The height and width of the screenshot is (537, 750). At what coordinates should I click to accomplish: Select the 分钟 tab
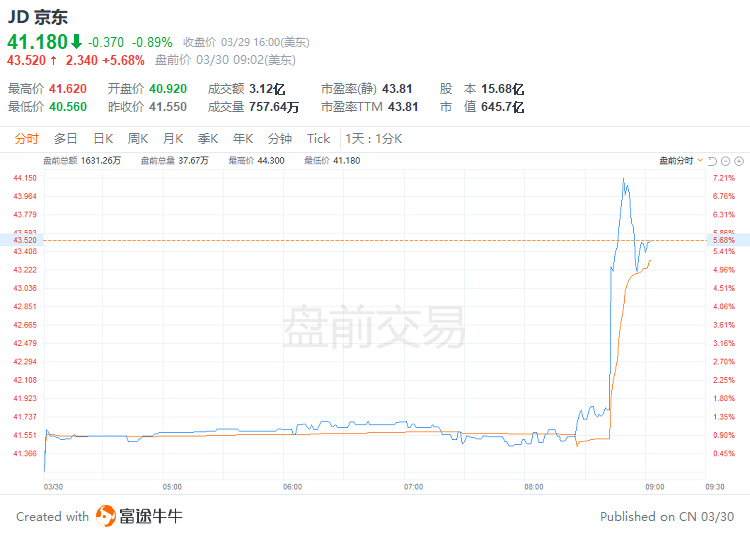(x=280, y=139)
